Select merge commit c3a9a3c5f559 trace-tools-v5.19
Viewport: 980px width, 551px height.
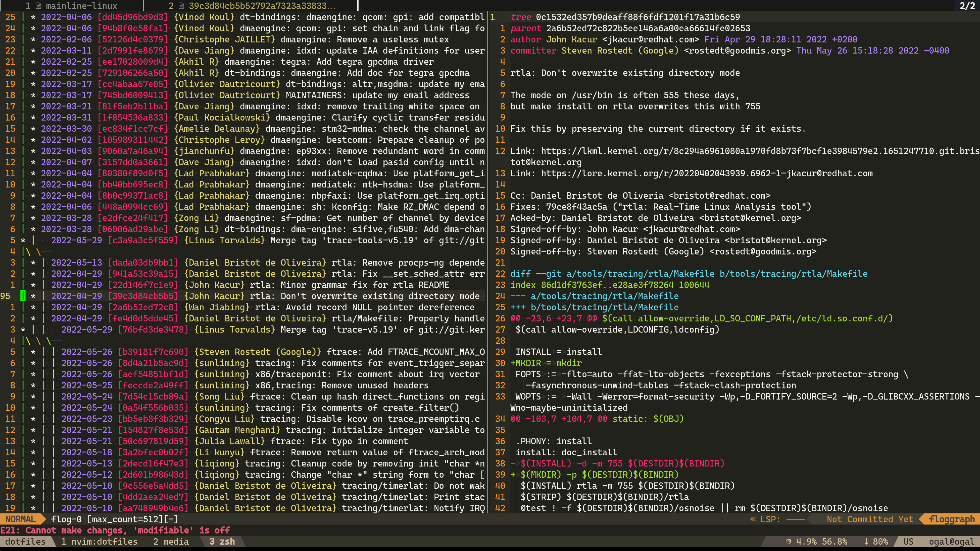coord(254,240)
